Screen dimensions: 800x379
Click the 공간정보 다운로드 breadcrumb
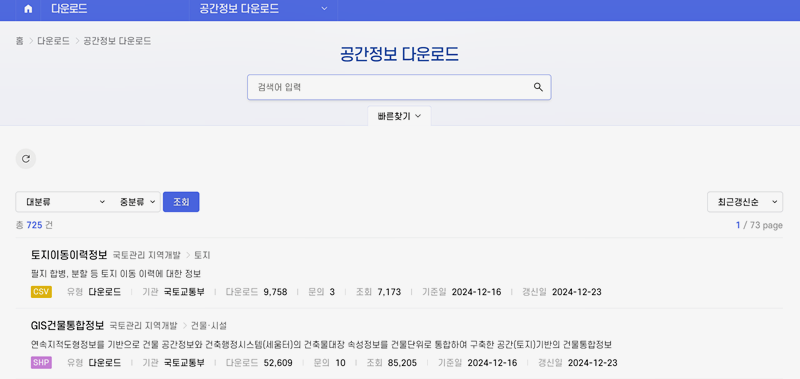(117, 41)
